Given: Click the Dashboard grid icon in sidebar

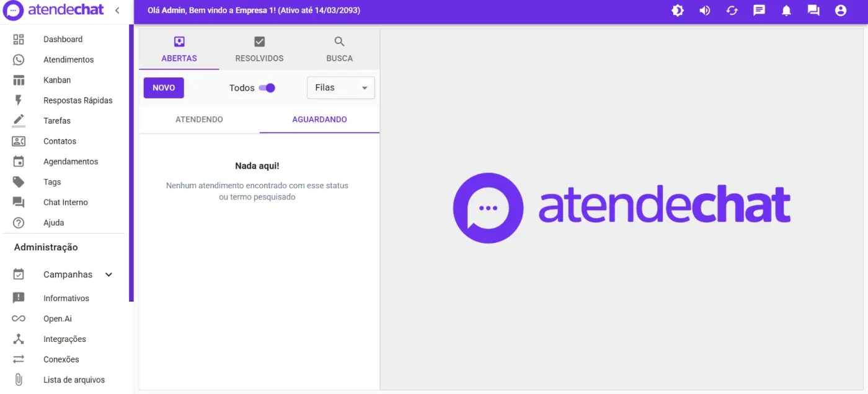Looking at the screenshot, I should tap(19, 40).
